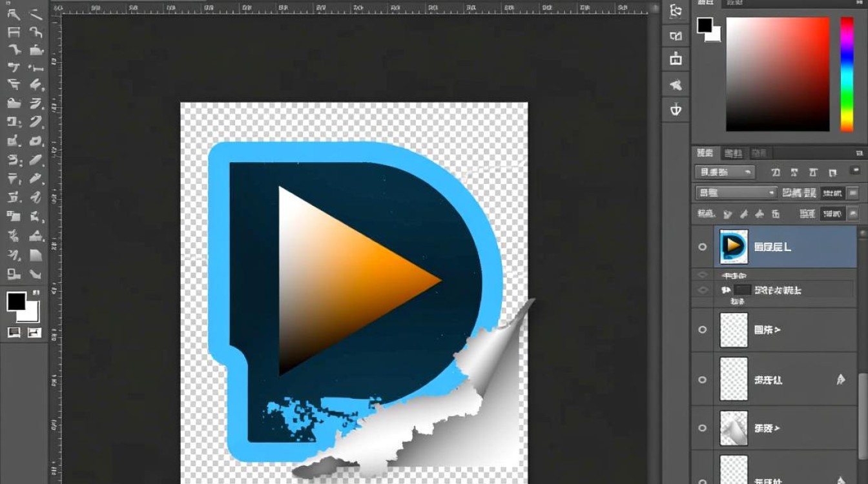Hide the blank layer directly below the effects rows
This screenshot has height=484, width=868.
[x=703, y=330]
